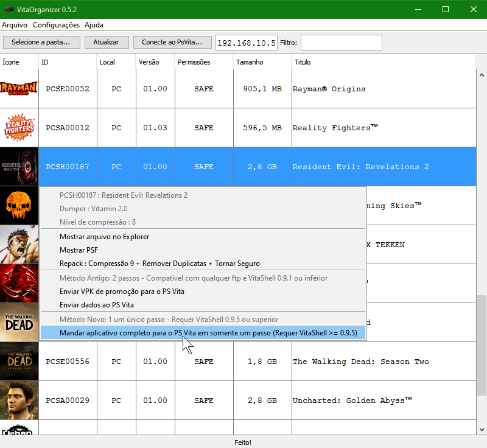This screenshot has height=448, width=487.
Task: Sort by the ID column header
Action: 68,62
